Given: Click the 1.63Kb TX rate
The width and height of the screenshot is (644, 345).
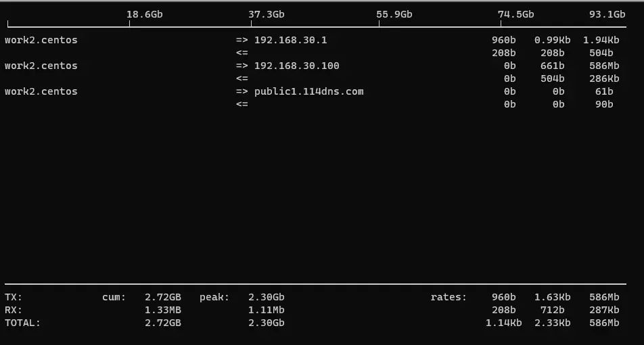Looking at the screenshot, I should (x=553, y=298).
